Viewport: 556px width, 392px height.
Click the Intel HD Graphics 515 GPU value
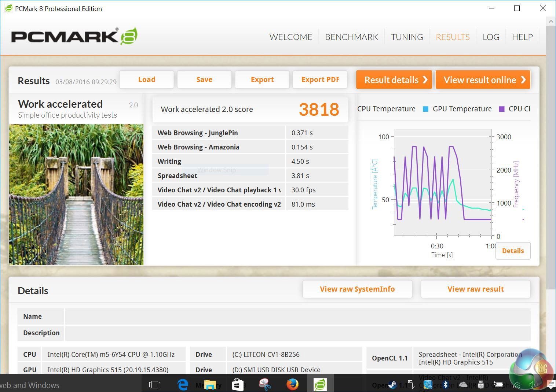108,370
